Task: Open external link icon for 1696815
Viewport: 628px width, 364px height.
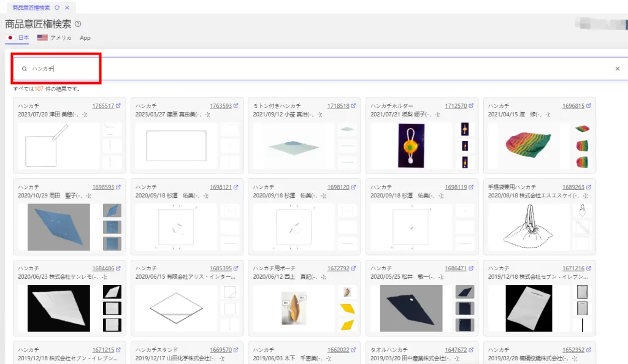Action: [588, 106]
